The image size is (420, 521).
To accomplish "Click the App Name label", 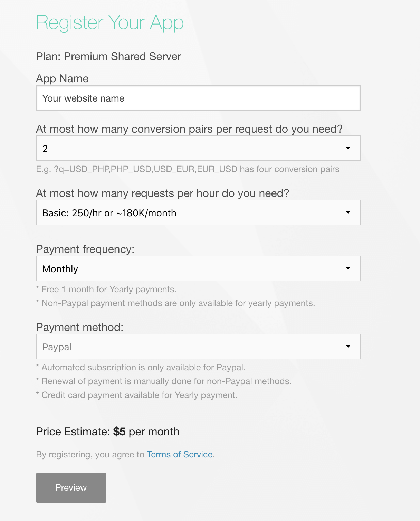I will point(62,79).
